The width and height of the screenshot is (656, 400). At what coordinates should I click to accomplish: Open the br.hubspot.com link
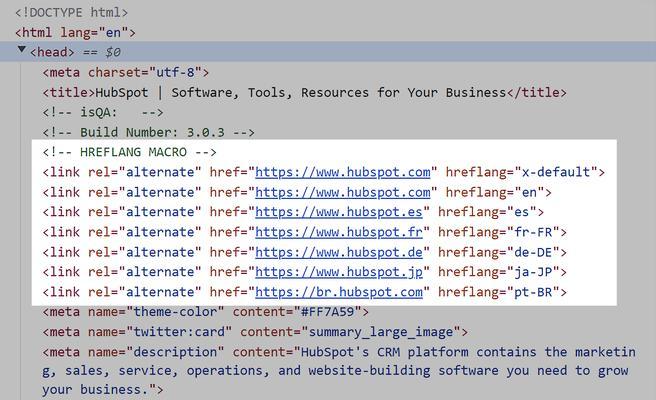tap(339, 292)
